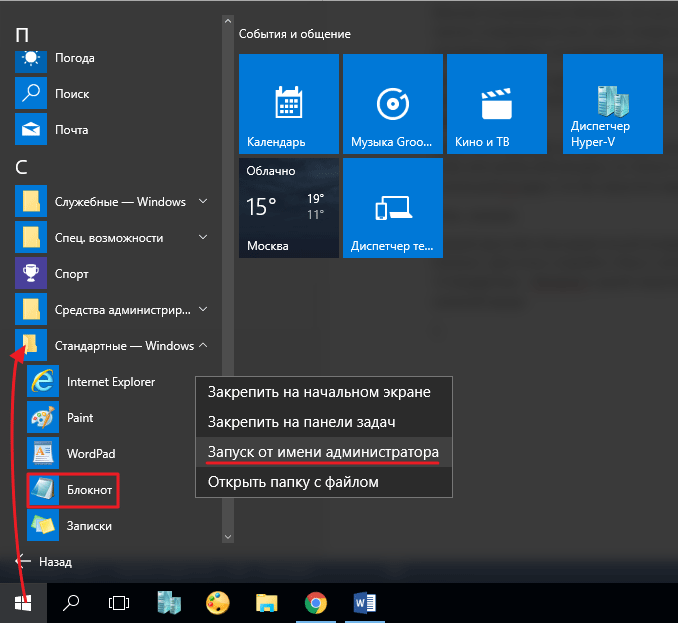Click the Windows Start button
The width and height of the screenshot is (678, 623).
[x=23, y=603]
